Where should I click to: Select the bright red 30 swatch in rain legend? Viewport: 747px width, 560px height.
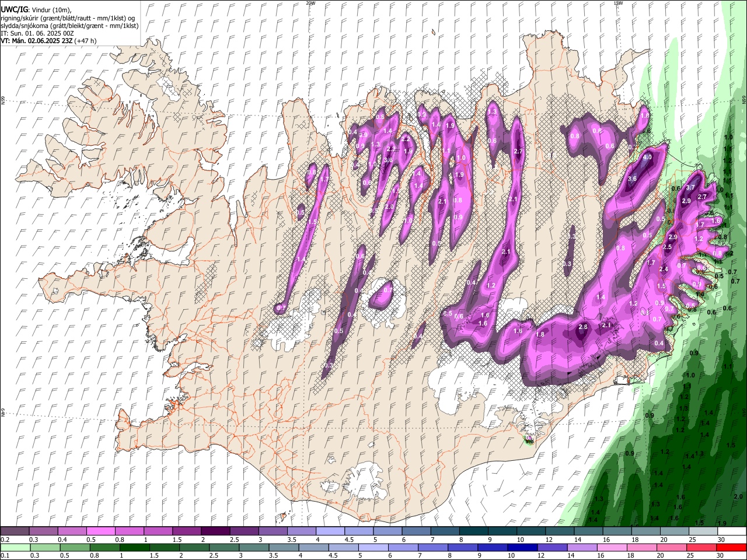tap(732, 547)
